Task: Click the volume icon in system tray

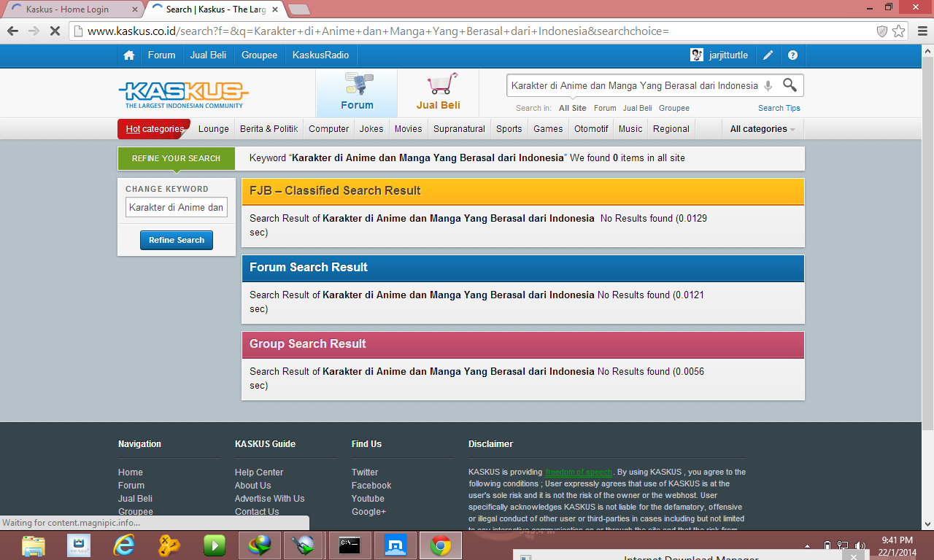Action: click(860, 545)
